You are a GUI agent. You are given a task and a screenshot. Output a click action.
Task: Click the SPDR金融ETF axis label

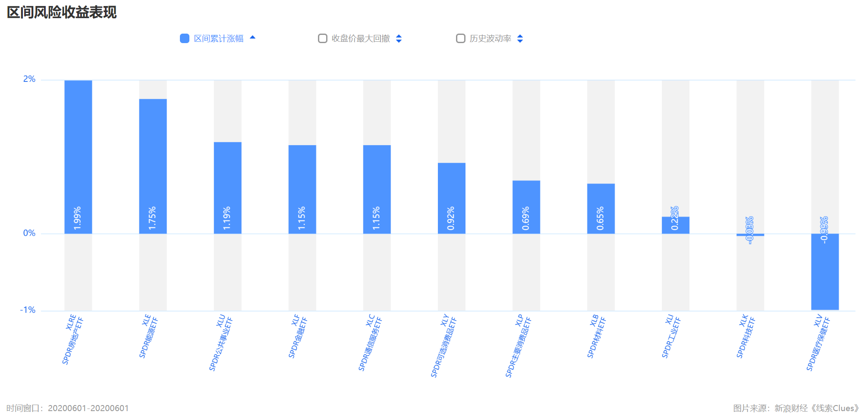298,337
